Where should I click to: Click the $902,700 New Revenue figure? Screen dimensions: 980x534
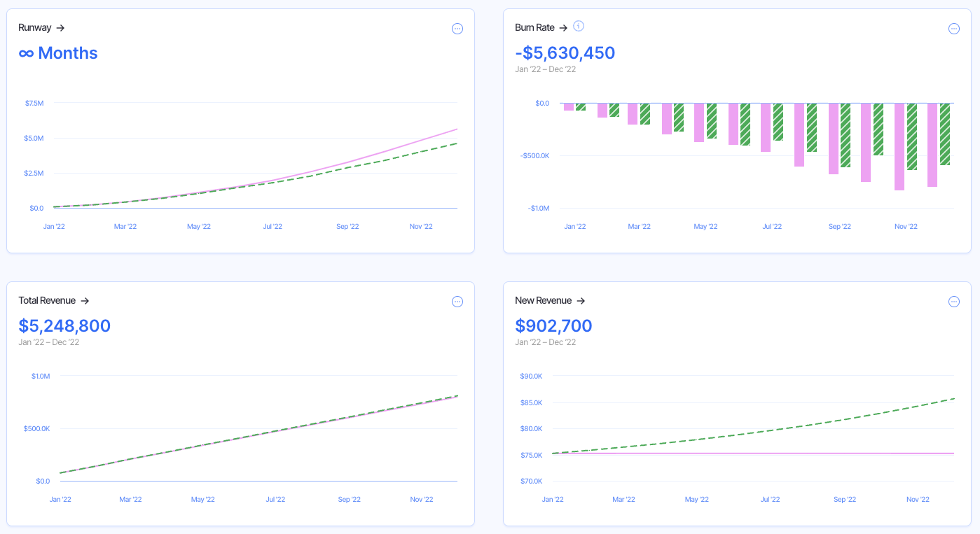[x=554, y=325]
